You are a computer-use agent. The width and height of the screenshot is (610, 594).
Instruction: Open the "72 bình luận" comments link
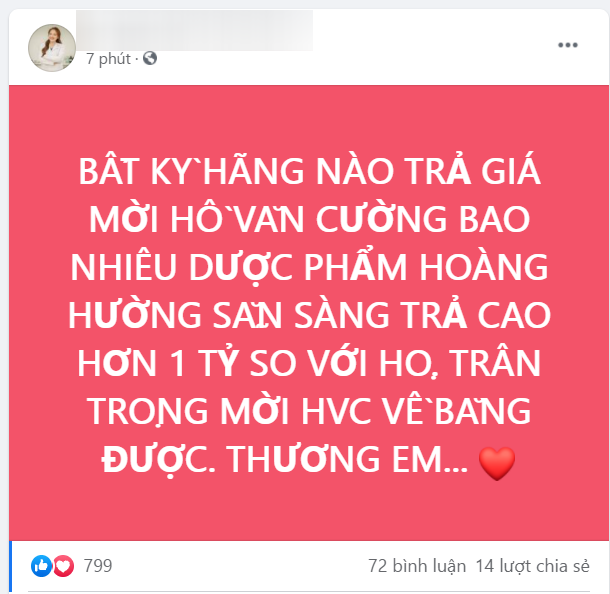coord(417,566)
